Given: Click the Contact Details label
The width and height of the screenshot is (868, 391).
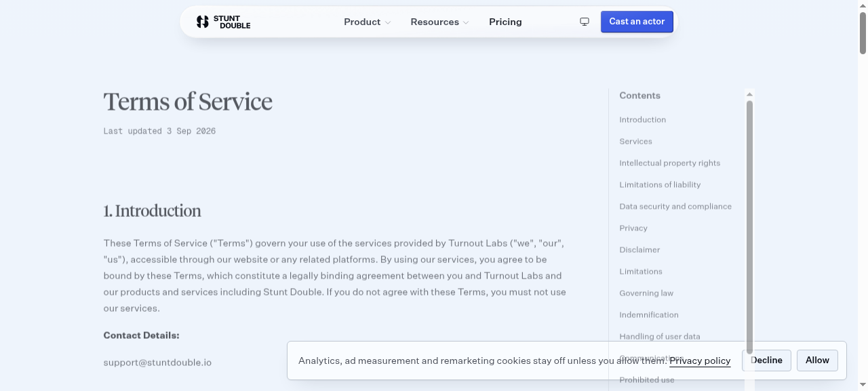Looking at the screenshot, I should (x=141, y=335).
